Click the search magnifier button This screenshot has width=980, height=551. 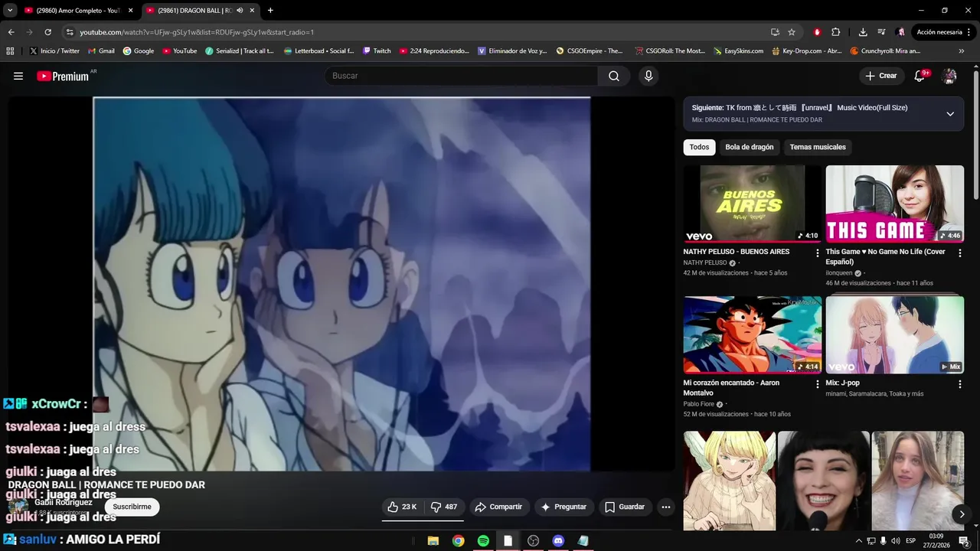tap(614, 76)
